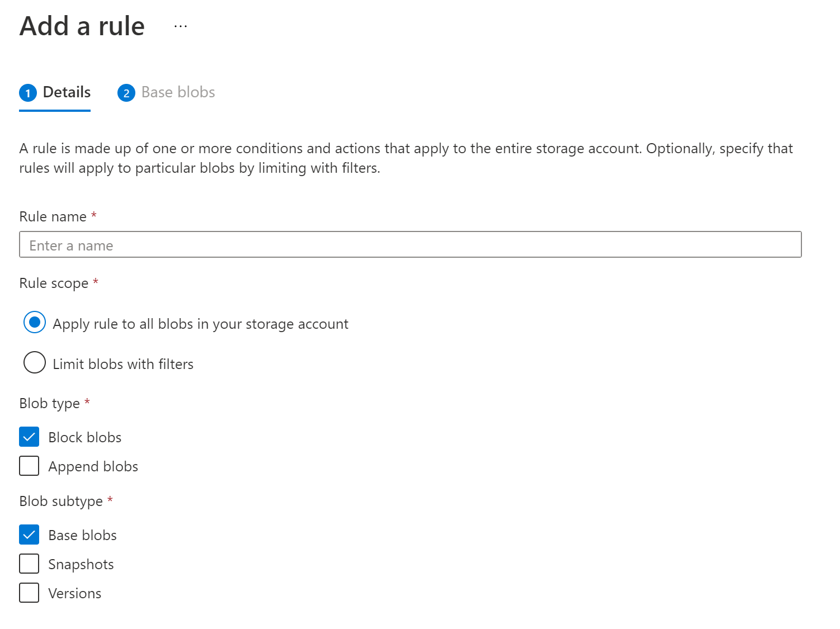
Task: Click the Rule scope section label
Action: [x=54, y=283]
